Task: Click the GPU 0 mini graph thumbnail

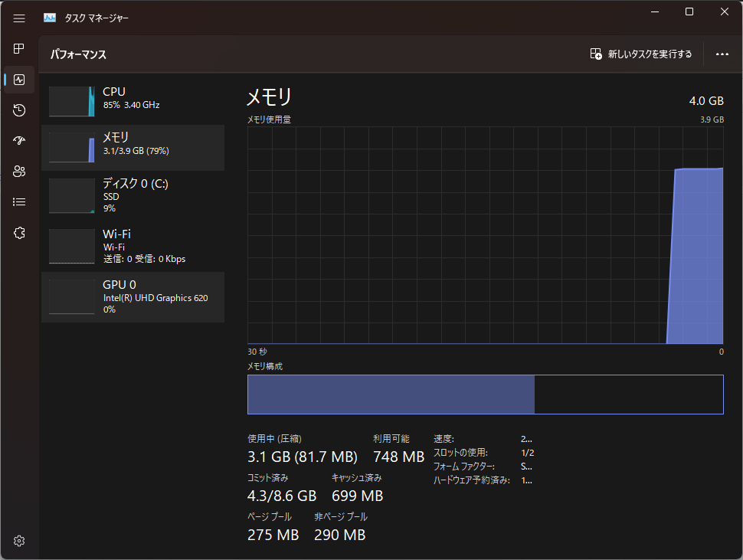Action: click(72, 297)
